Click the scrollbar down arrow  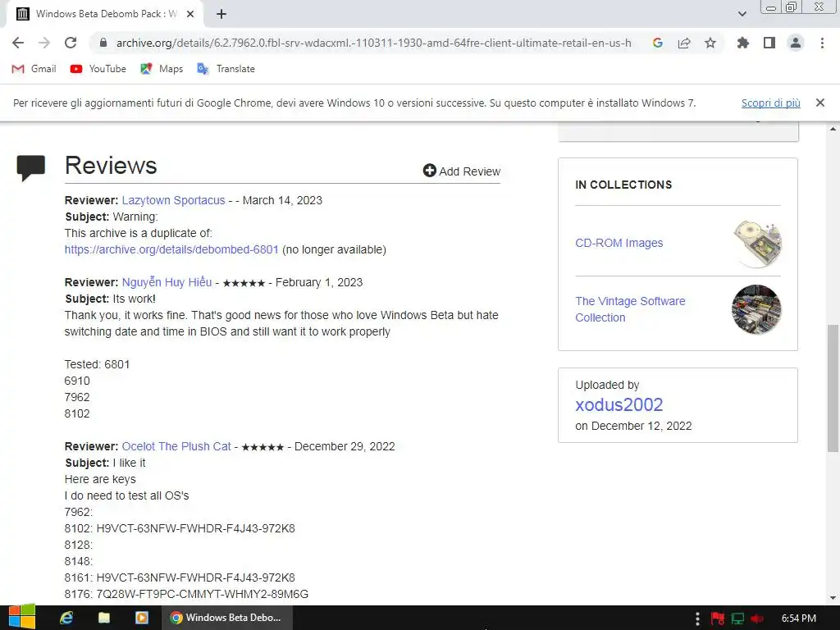click(x=833, y=598)
